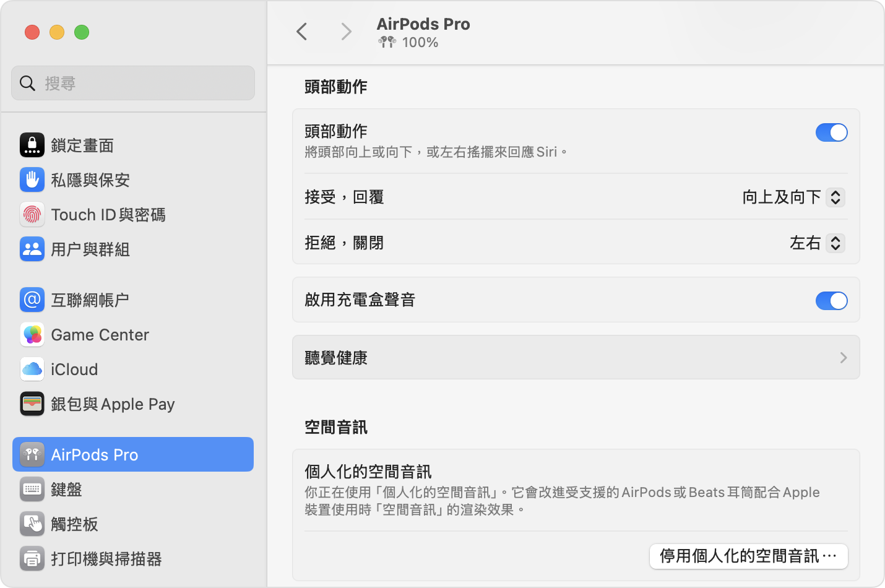Click the 觸控板 trackpad icon
Image resolution: width=885 pixels, height=588 pixels.
pos(32,524)
